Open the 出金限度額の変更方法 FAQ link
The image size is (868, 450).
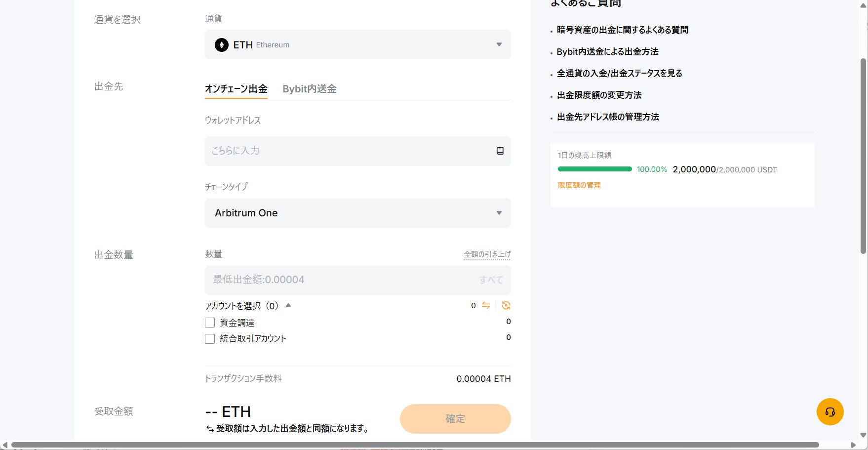599,95
